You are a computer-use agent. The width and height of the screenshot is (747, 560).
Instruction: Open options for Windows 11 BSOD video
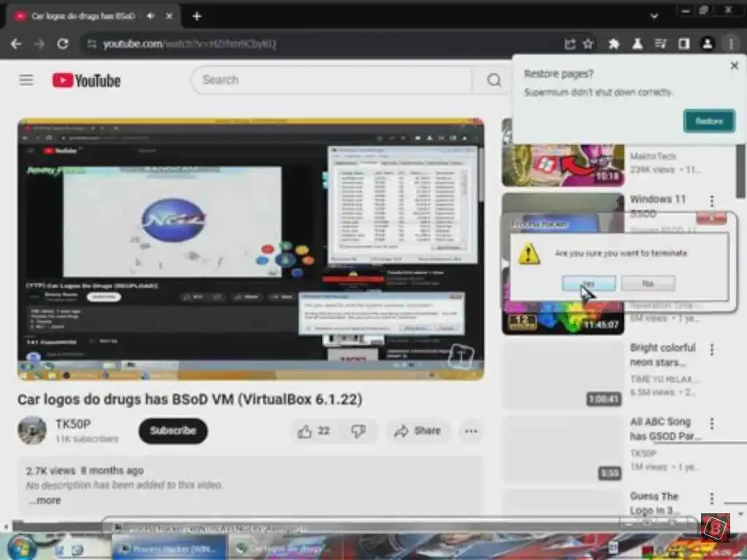[712, 201]
